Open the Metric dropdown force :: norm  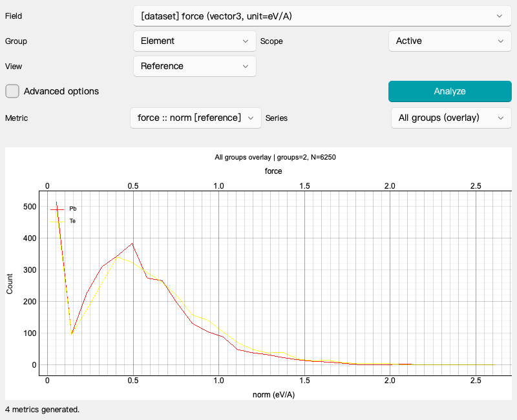(196, 118)
